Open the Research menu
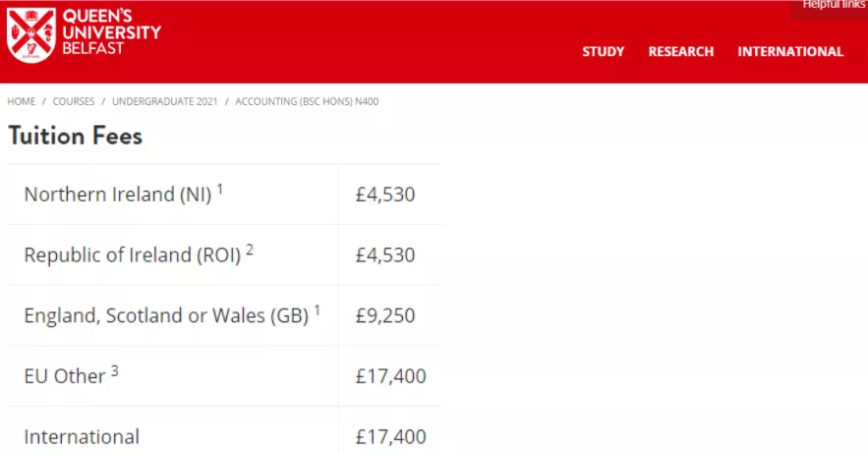868x453 pixels. (x=680, y=52)
